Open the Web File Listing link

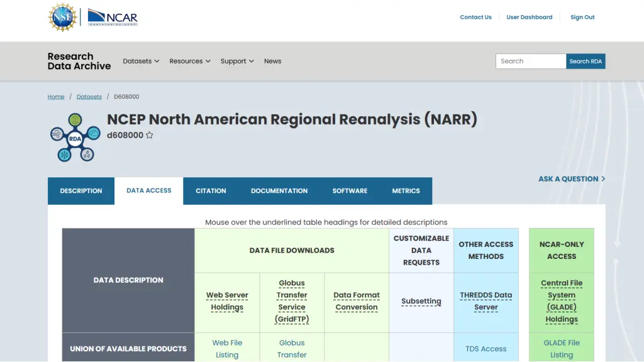227,349
